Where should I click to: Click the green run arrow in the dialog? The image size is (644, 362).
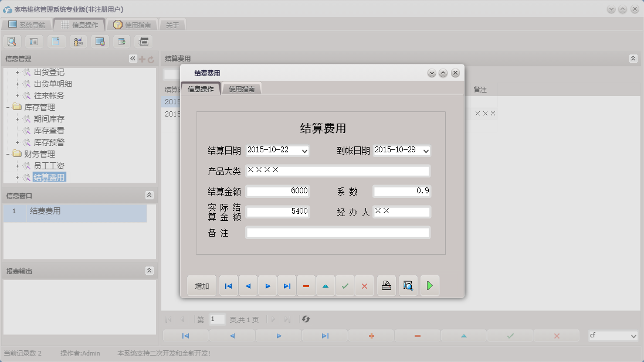(430, 285)
